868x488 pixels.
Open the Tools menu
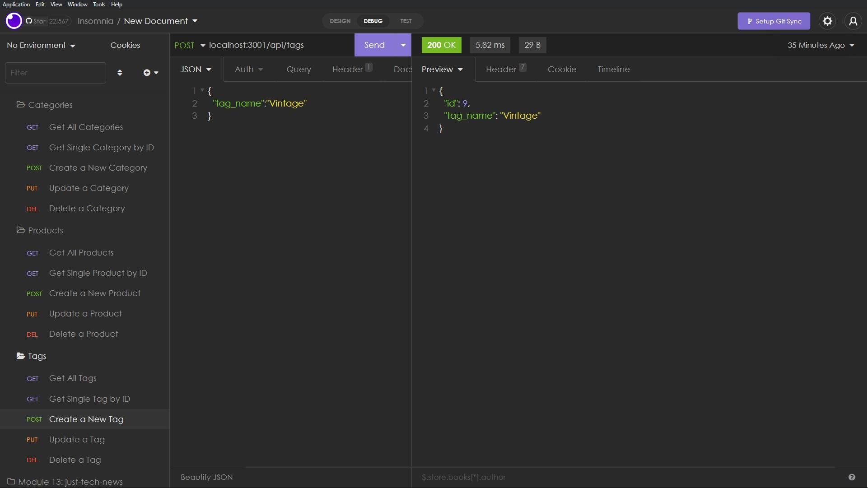click(99, 5)
